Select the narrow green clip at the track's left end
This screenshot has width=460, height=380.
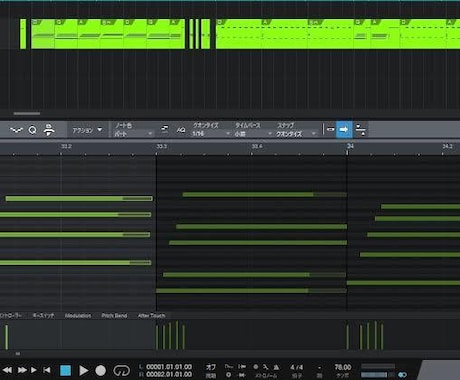tap(23, 34)
